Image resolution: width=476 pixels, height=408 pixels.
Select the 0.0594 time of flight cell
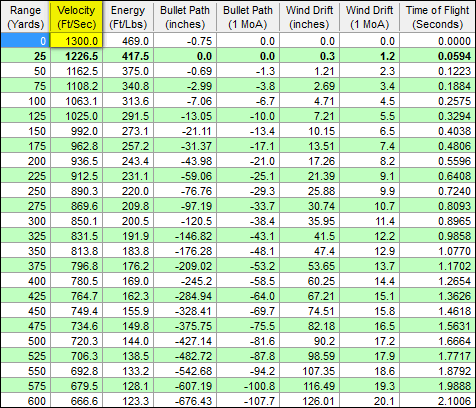(438, 56)
